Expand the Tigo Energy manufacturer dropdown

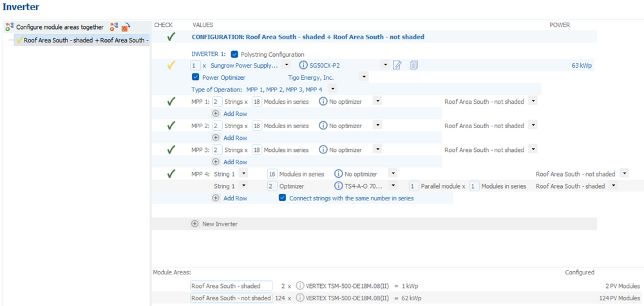pos(364,77)
